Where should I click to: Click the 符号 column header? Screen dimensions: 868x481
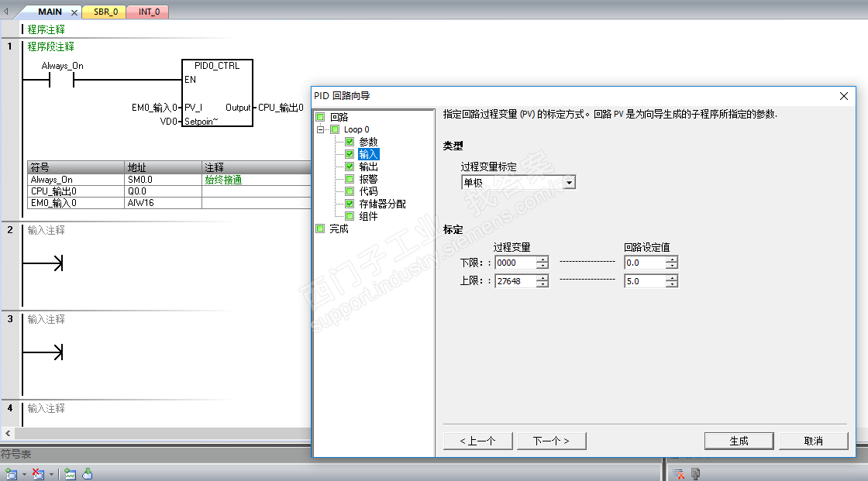(x=76, y=167)
